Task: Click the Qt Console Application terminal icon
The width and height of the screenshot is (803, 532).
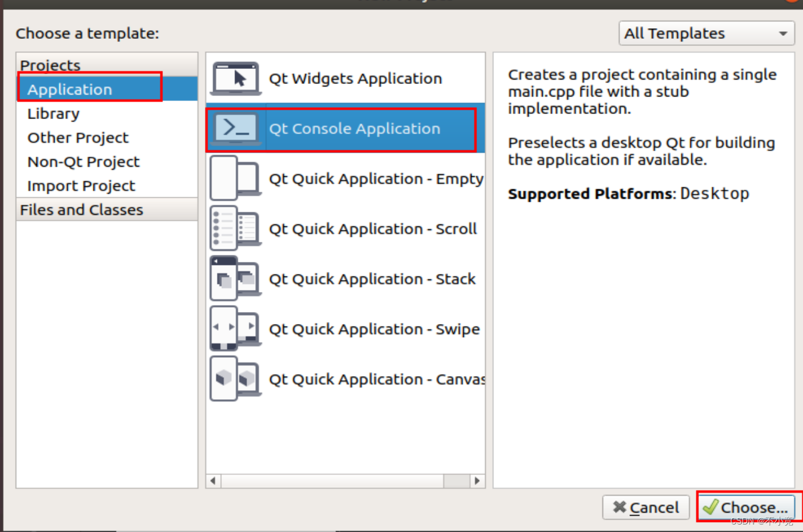Action: pyautogui.click(x=236, y=129)
